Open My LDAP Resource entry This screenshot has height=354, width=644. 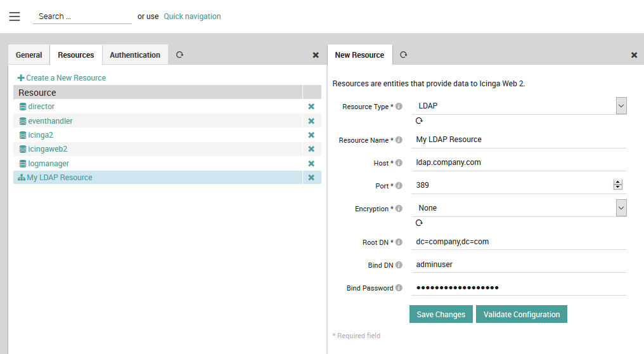[60, 178]
